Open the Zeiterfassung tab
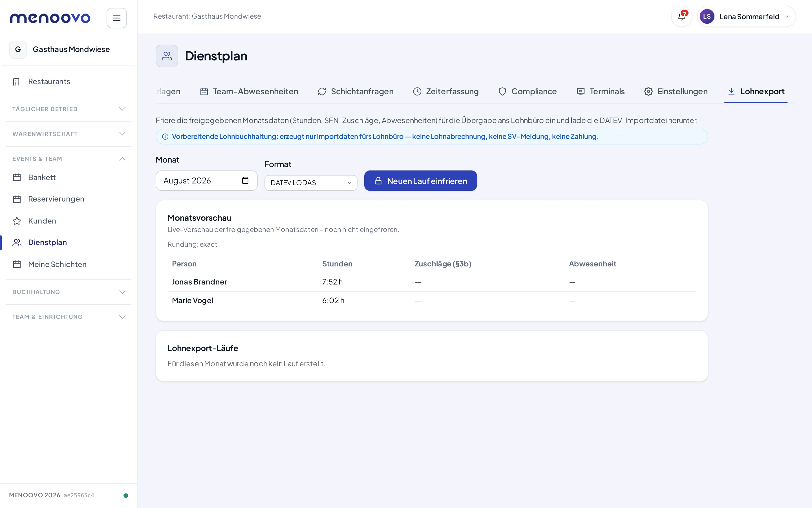Image resolution: width=812 pixels, height=508 pixels. 445,91
